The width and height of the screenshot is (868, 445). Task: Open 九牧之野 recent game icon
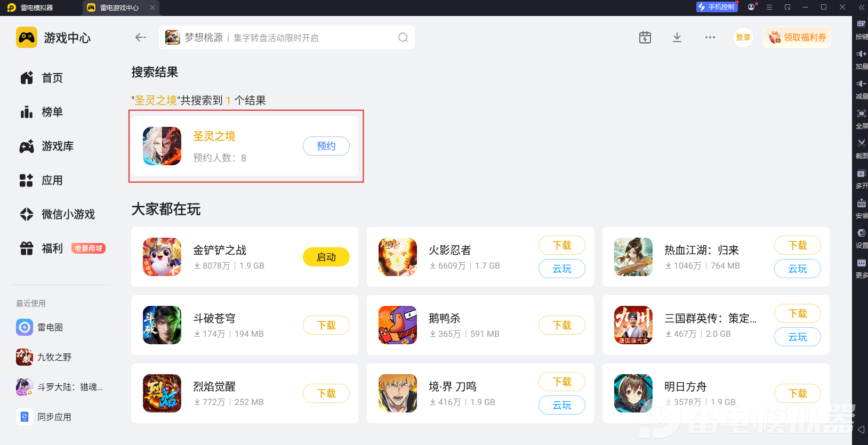25,357
